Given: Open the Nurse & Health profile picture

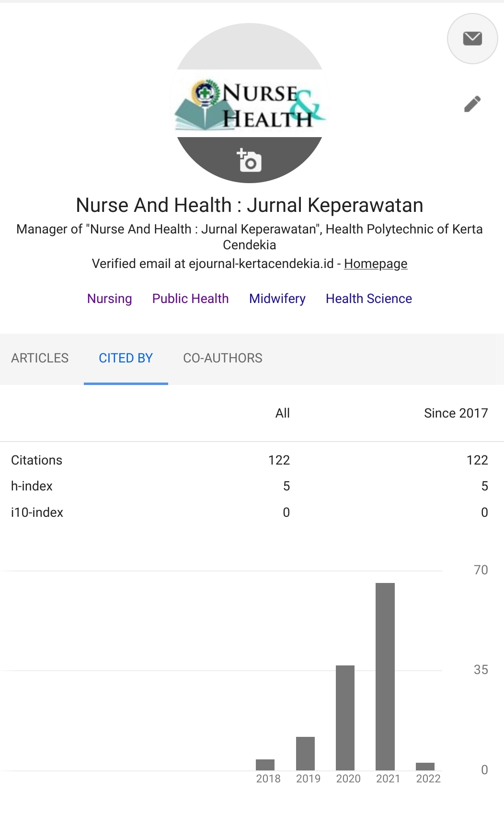Looking at the screenshot, I should click(x=249, y=103).
